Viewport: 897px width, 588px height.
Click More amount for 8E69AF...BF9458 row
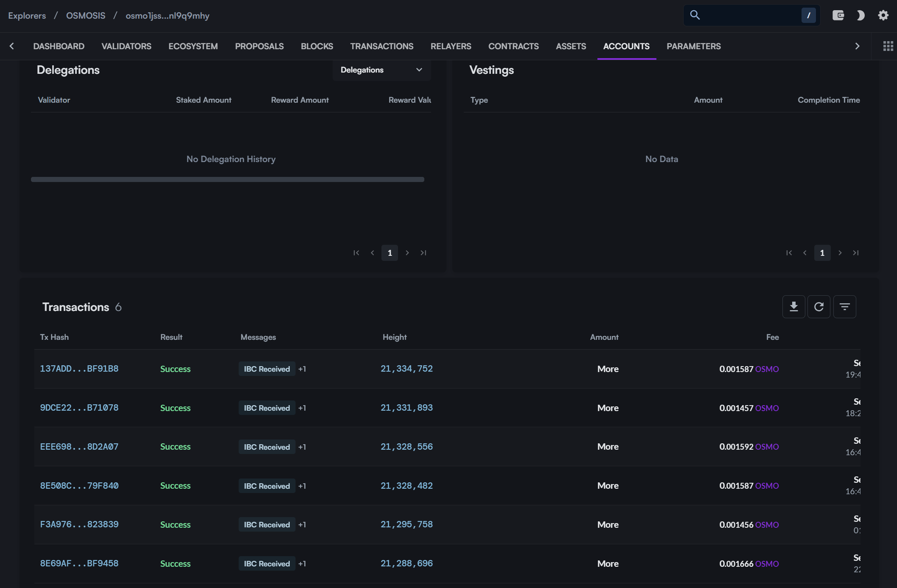(608, 564)
